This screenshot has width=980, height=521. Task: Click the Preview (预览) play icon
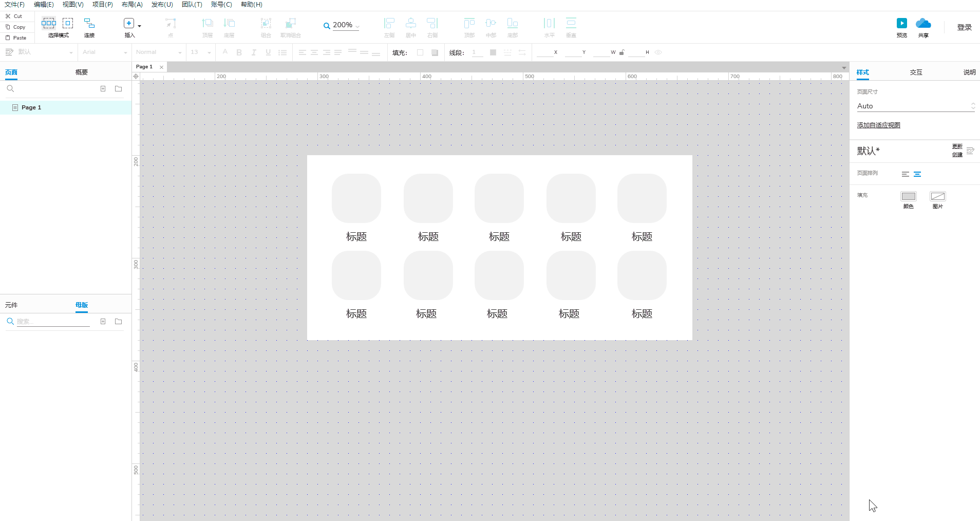[x=901, y=24]
